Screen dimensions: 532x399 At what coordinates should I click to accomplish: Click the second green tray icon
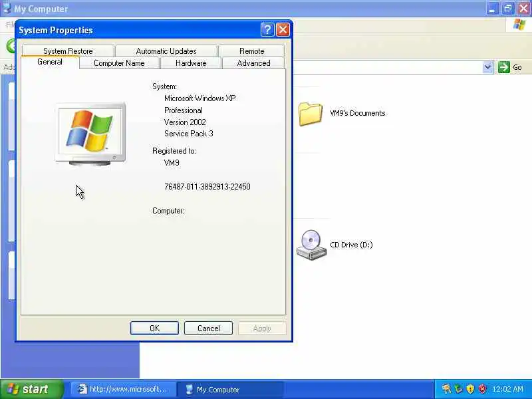click(458, 389)
